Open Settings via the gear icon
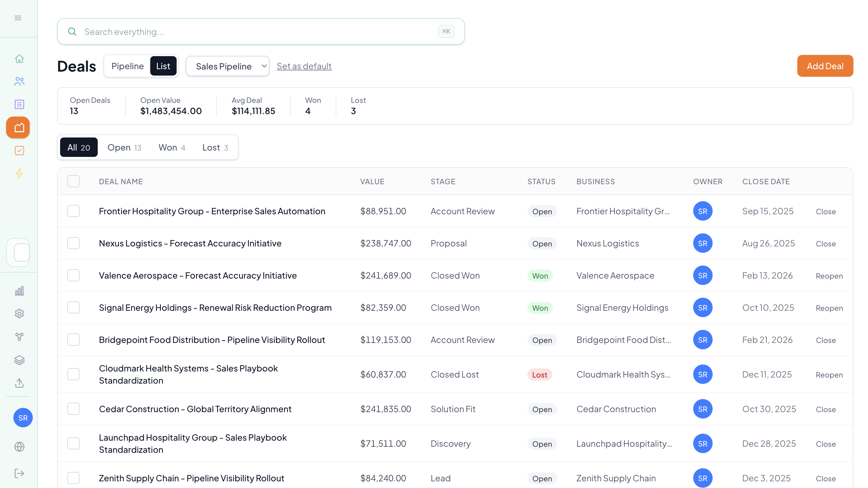The height and width of the screenshot is (488, 868). (x=19, y=313)
